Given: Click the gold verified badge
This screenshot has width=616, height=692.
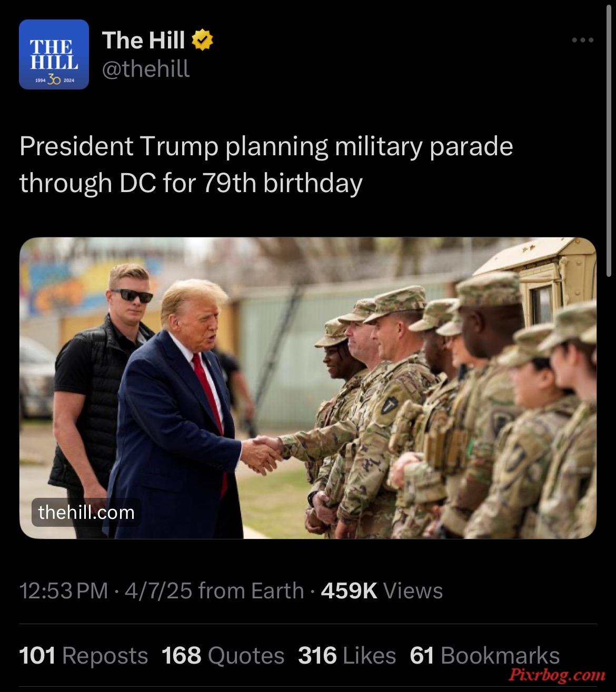Looking at the screenshot, I should click(x=202, y=41).
